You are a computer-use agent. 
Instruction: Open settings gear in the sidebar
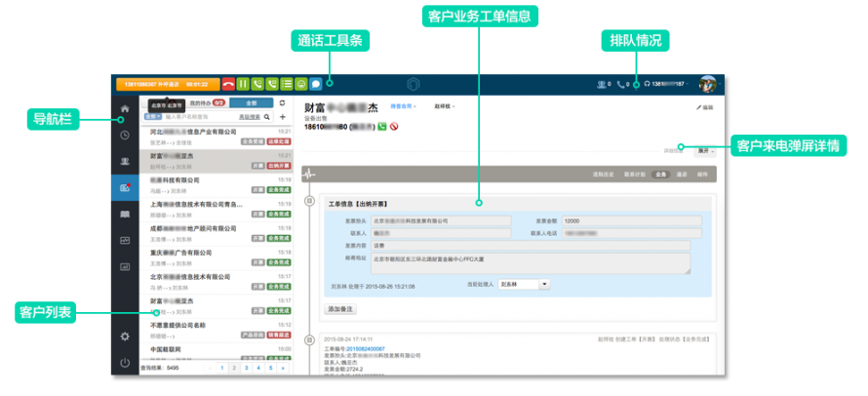125,337
